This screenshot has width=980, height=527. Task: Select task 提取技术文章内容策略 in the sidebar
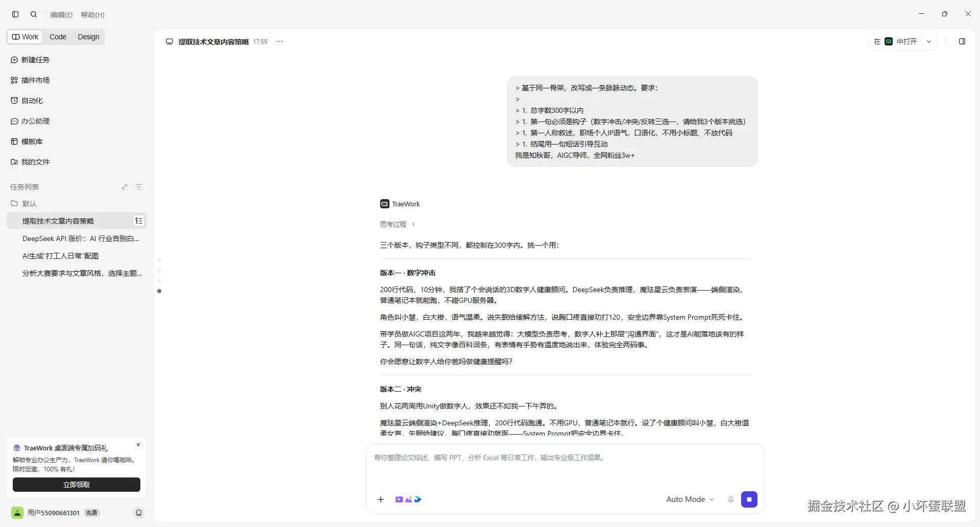(77, 221)
